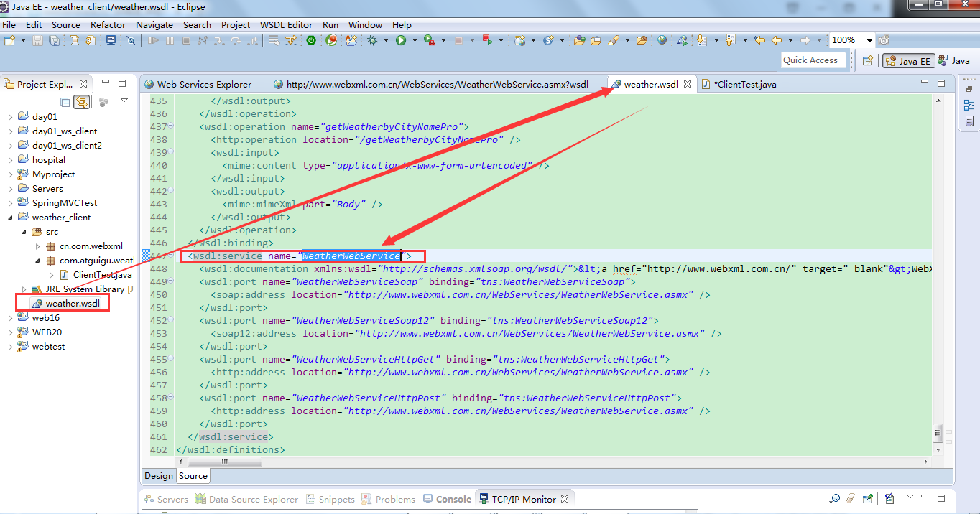Expand the day01 project
980x514 pixels.
[x=10, y=116]
